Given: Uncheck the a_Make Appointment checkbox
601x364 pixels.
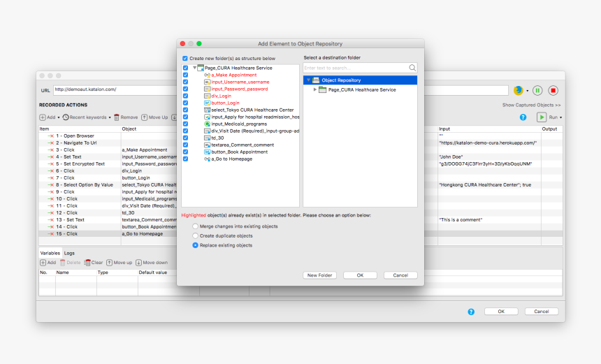Looking at the screenshot, I should point(185,75).
